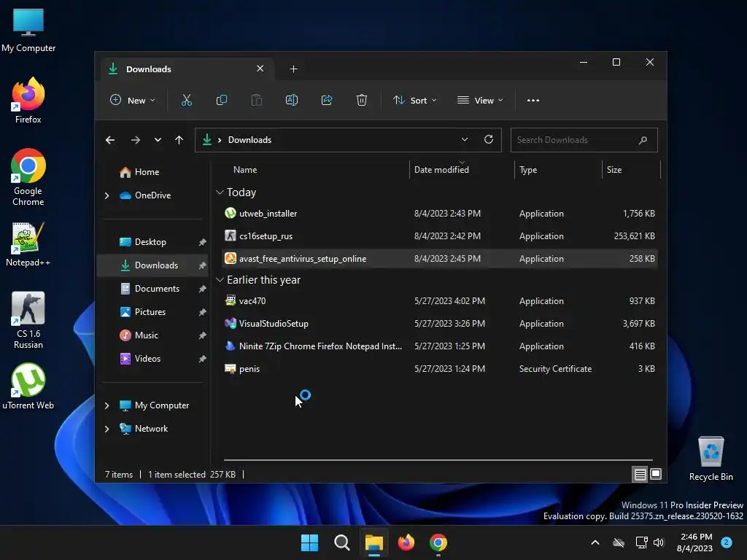The image size is (747, 560).
Task: Expand My Computer tree node
Action: [107, 405]
